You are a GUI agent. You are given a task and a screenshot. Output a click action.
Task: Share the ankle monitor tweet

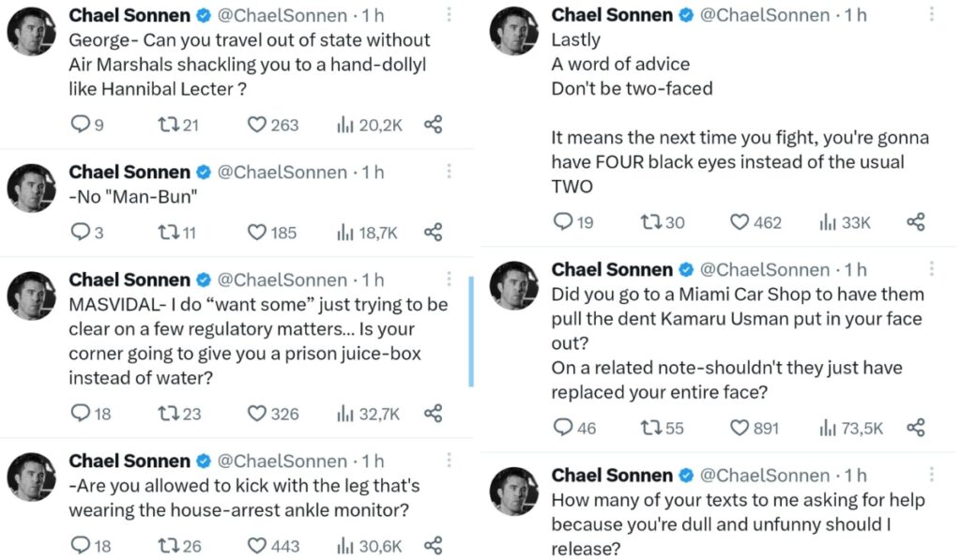[433, 546]
